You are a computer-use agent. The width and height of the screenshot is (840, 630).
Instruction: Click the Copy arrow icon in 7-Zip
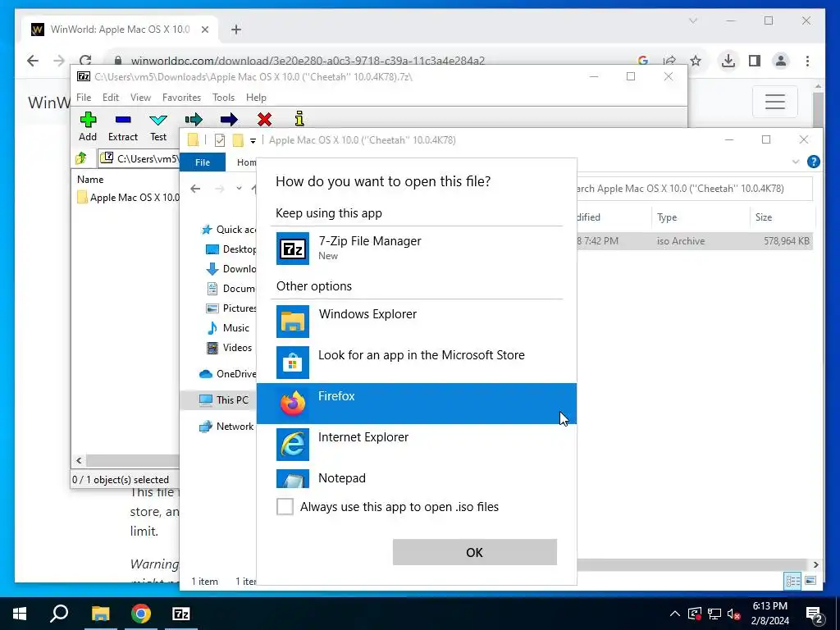pyautogui.click(x=194, y=120)
